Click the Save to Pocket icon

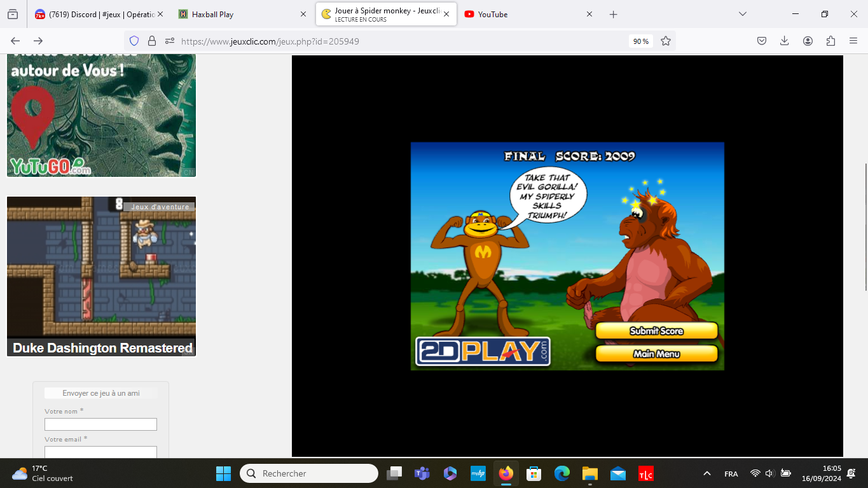(x=762, y=41)
